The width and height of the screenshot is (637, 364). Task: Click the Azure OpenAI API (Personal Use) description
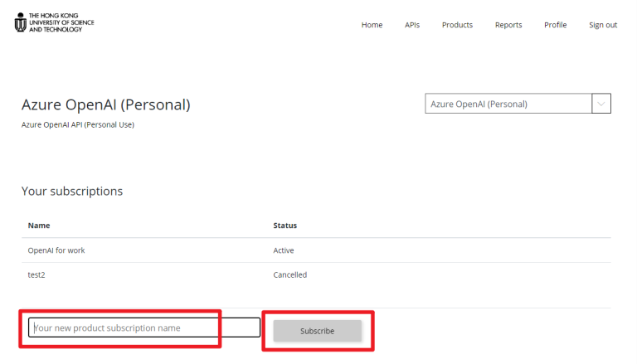[x=77, y=124]
